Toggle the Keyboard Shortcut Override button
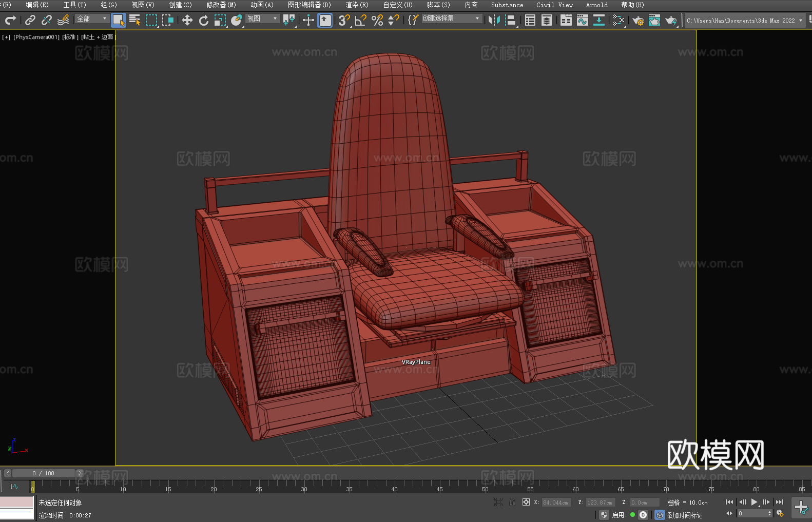Image resolution: width=812 pixels, height=522 pixels. pos(325,20)
